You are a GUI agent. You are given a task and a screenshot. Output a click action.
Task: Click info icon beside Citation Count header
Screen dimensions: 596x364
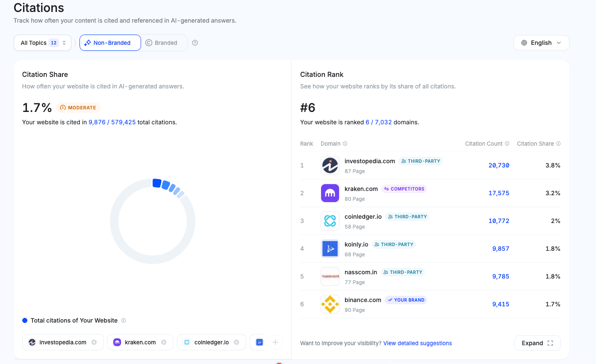[507, 144]
